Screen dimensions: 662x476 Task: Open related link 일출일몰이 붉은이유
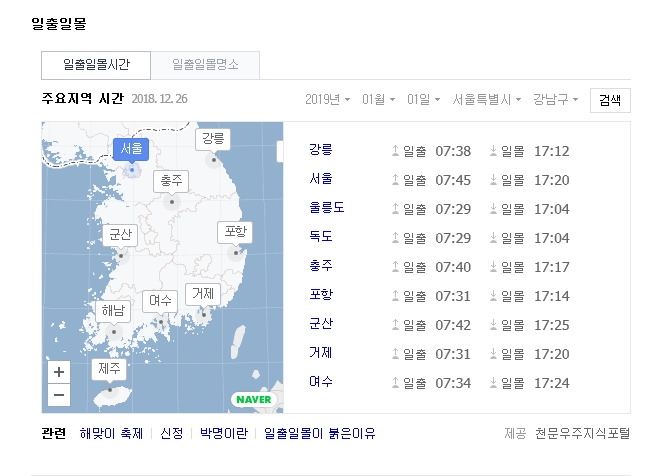(x=320, y=433)
